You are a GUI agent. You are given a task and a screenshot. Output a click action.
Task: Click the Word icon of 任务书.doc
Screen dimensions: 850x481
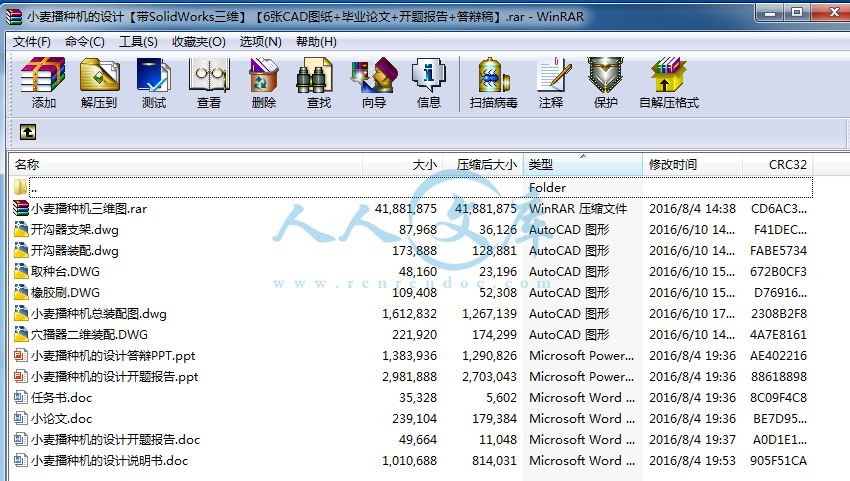click(21, 397)
